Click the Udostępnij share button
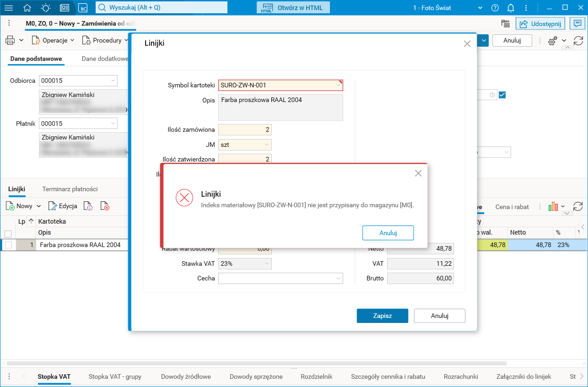This screenshot has height=387, width=588. pyautogui.click(x=540, y=24)
